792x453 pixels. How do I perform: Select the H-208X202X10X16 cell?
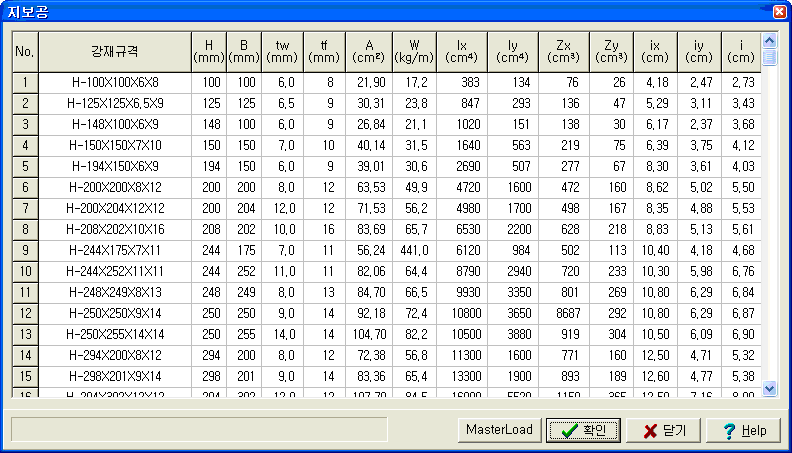pos(115,229)
